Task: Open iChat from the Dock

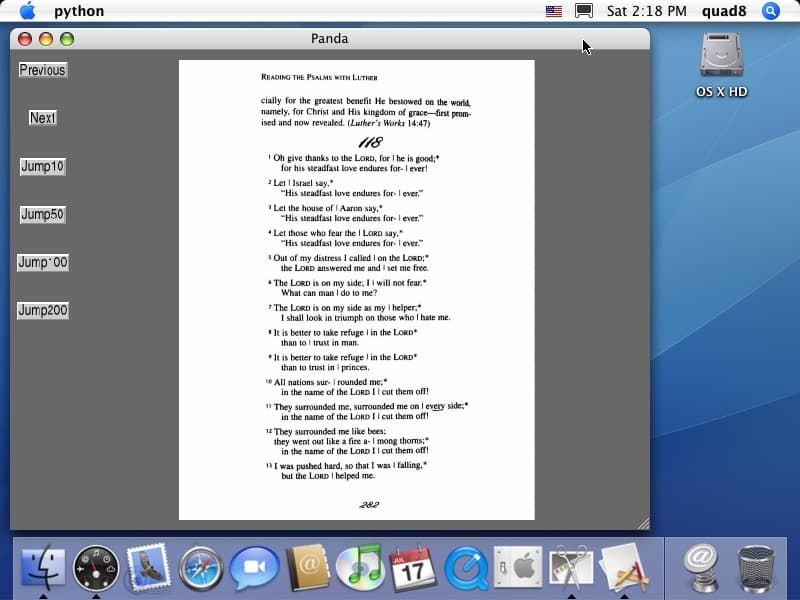Action: (254, 567)
